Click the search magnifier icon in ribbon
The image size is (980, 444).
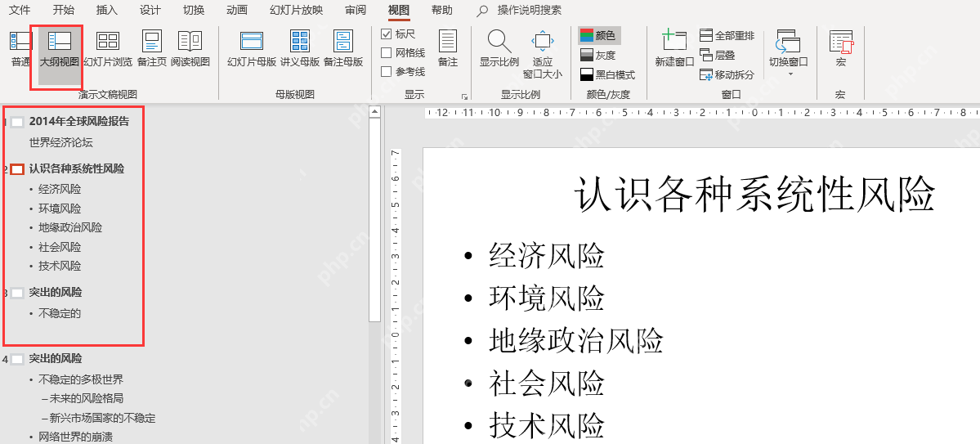point(482,11)
